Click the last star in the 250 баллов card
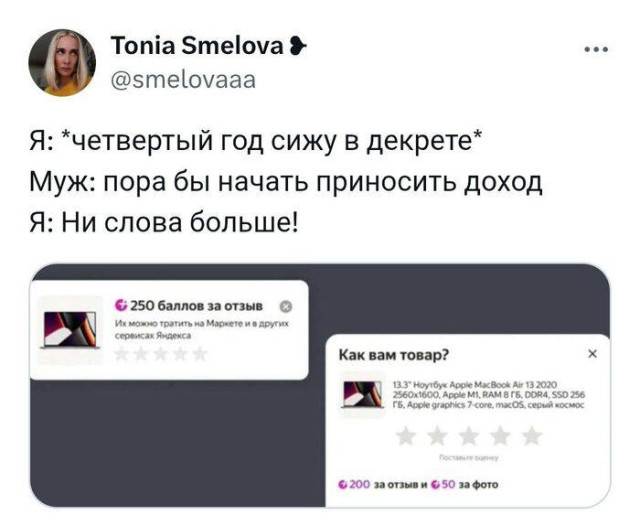This screenshot has width=640, height=526. pyautogui.click(x=199, y=355)
